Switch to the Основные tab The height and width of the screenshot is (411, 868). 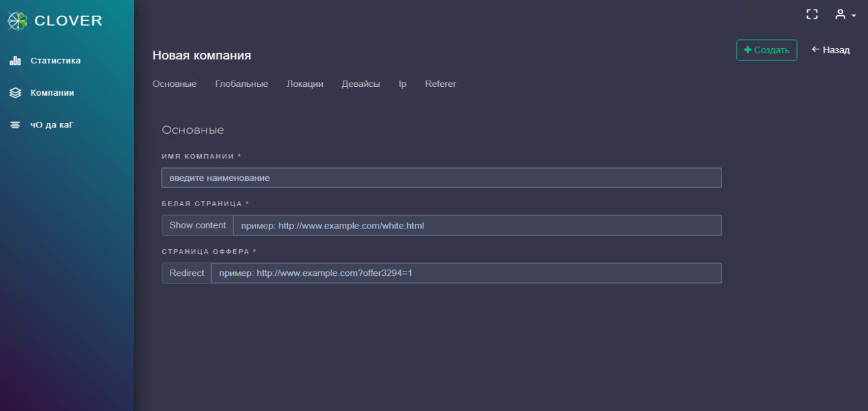pyautogui.click(x=174, y=84)
